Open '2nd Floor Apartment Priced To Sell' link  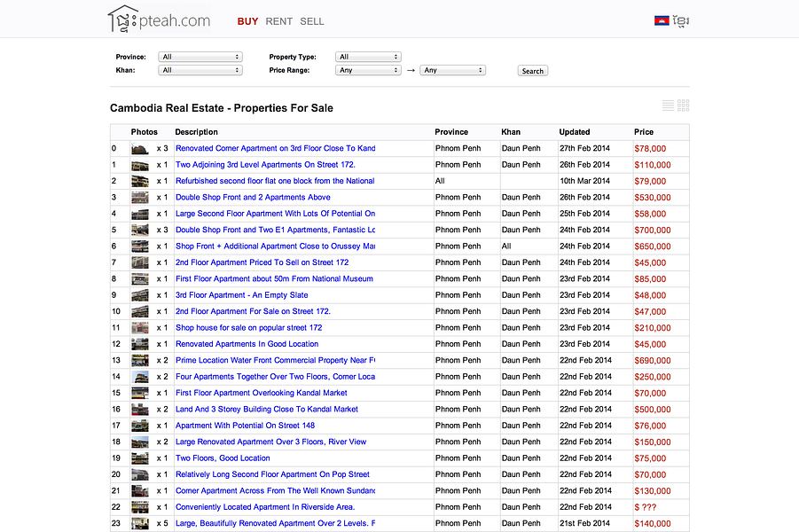[262, 262]
